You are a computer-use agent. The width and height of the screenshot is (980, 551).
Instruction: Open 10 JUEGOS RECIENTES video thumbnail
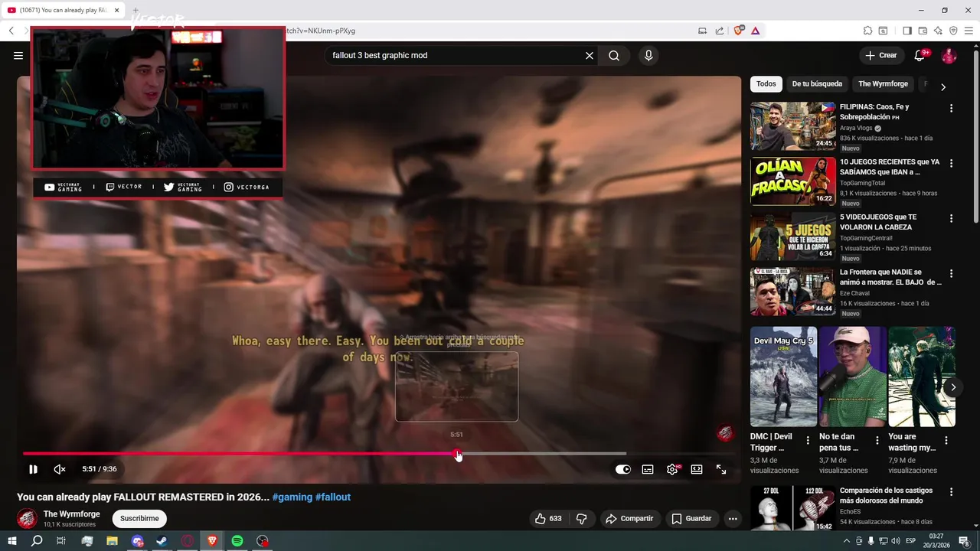(793, 181)
